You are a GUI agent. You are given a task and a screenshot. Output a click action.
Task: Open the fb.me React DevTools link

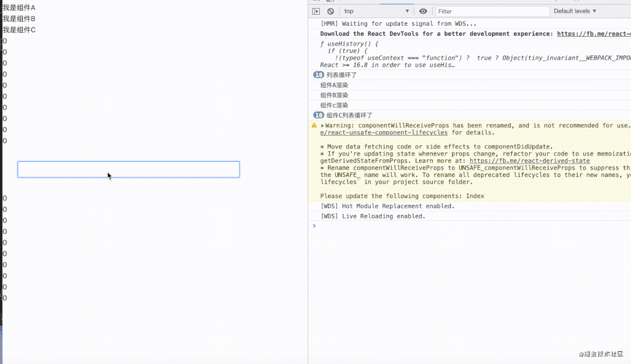click(x=593, y=34)
